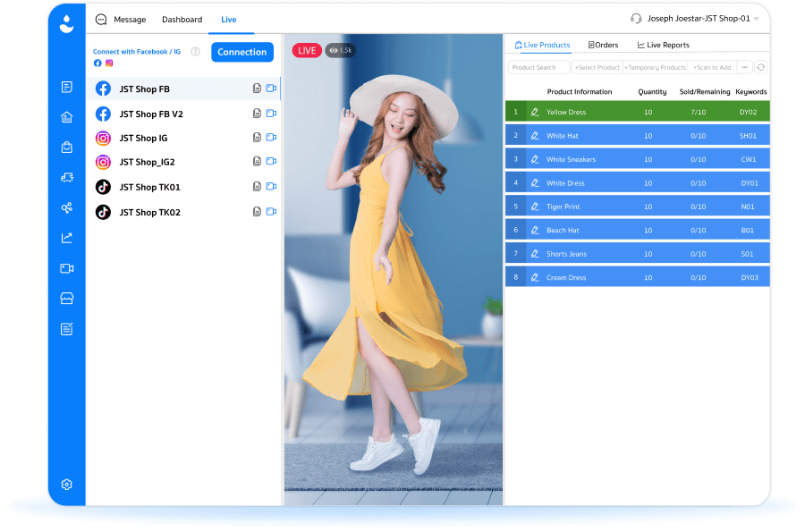The image size is (805, 532).
Task: Switch to the Live Reports tab
Action: point(663,45)
